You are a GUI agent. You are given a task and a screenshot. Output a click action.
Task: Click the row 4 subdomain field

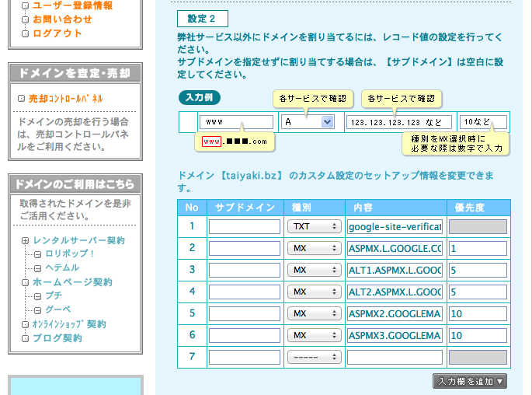(245, 292)
